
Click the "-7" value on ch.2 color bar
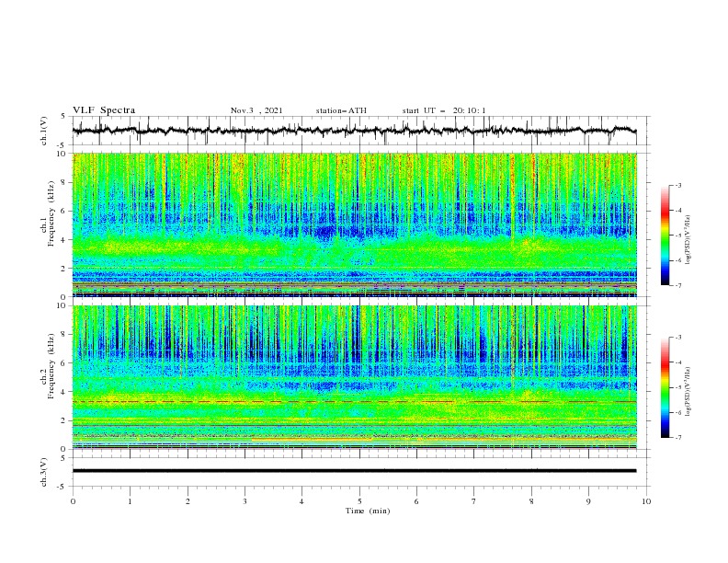point(677,438)
